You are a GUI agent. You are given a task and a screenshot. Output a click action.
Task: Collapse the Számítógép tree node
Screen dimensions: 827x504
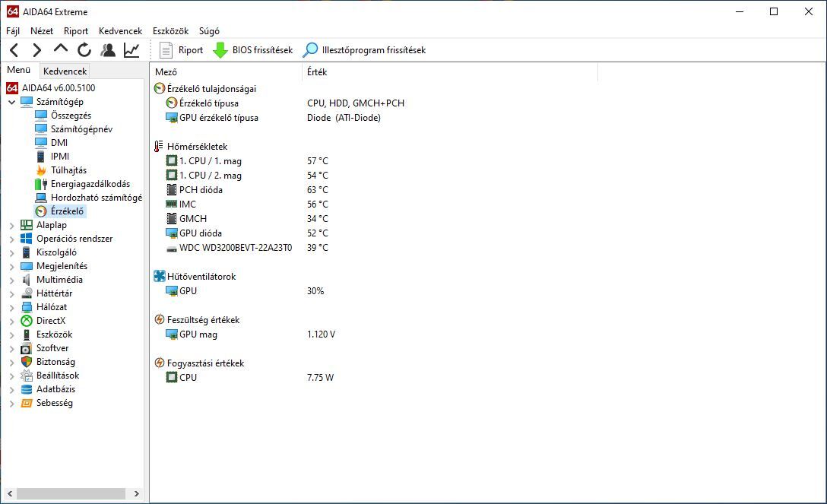coord(11,102)
